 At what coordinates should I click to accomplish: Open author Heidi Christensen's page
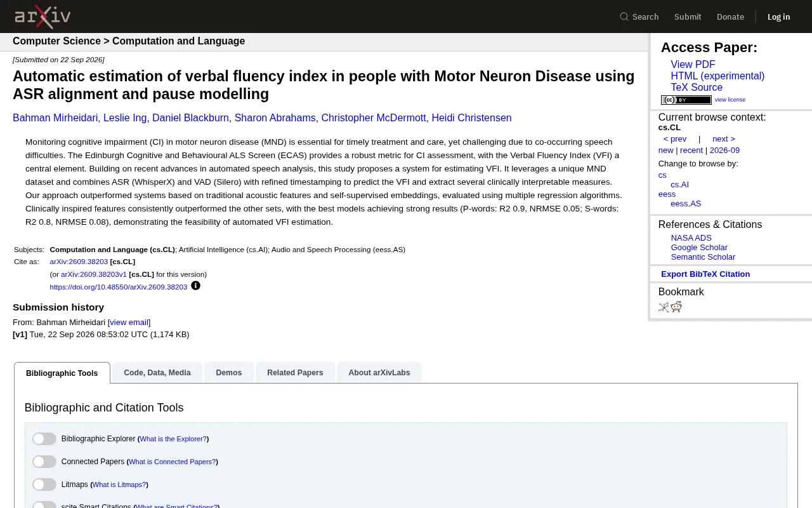click(x=471, y=118)
